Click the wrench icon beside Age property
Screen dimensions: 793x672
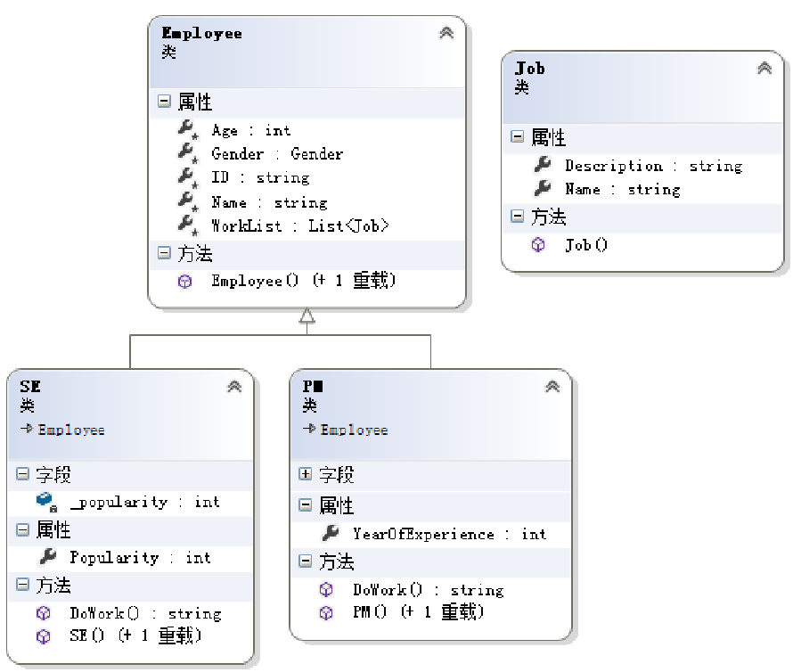coord(187,130)
